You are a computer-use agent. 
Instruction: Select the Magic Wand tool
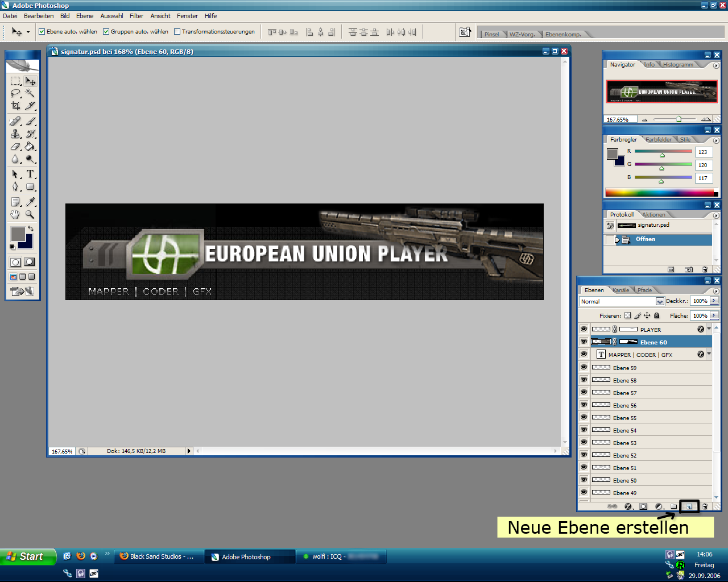[30, 93]
